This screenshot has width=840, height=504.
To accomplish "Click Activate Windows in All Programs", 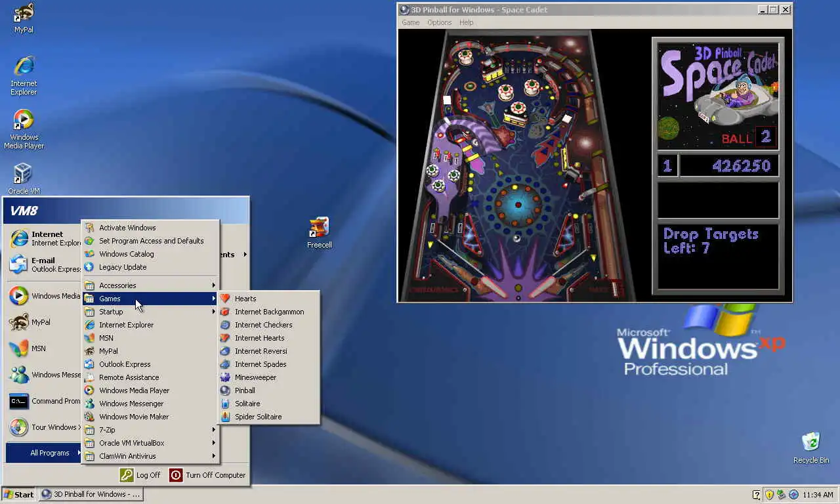I will click(x=150, y=228).
